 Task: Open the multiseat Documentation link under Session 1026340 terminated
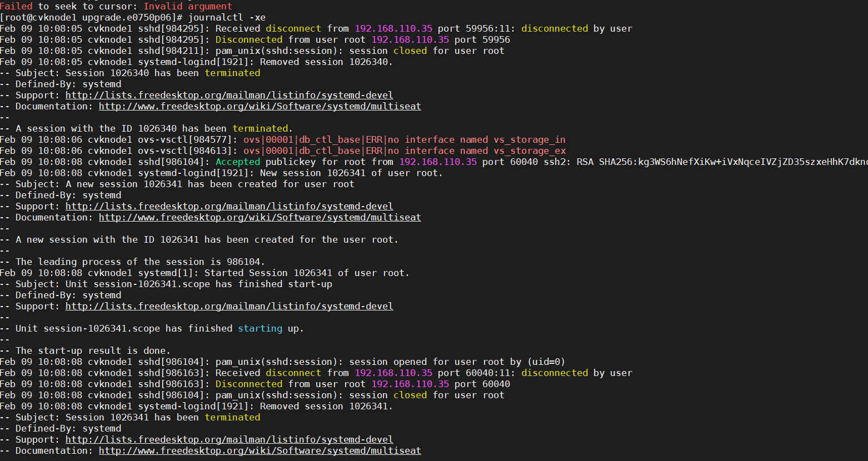(260, 106)
